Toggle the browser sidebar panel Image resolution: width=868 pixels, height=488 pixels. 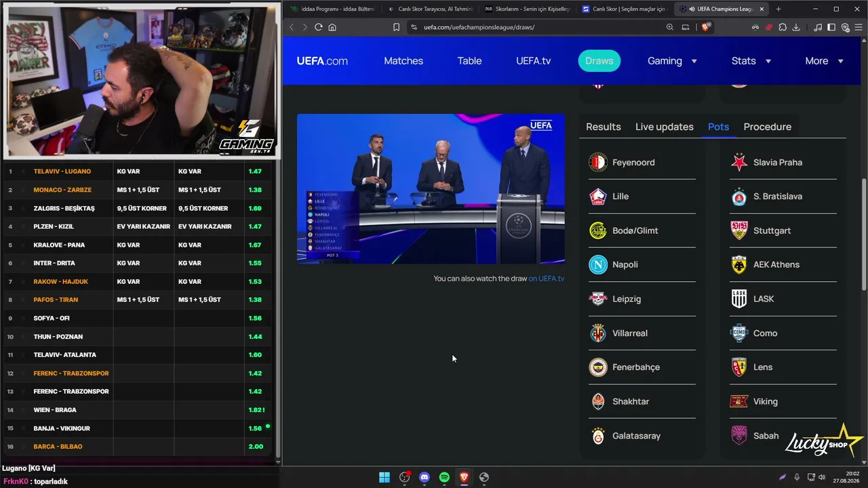[831, 27]
